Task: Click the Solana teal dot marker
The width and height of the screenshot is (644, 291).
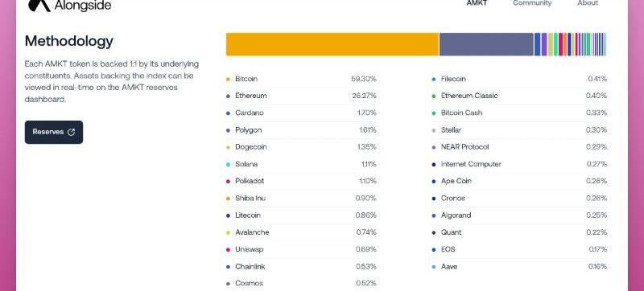Action: point(229,164)
